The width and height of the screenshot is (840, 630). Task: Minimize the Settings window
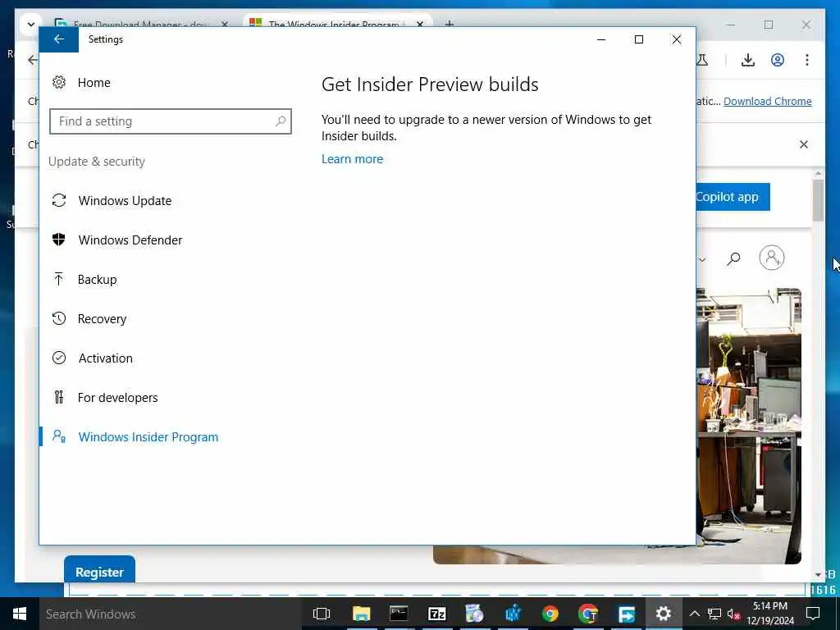tap(601, 39)
